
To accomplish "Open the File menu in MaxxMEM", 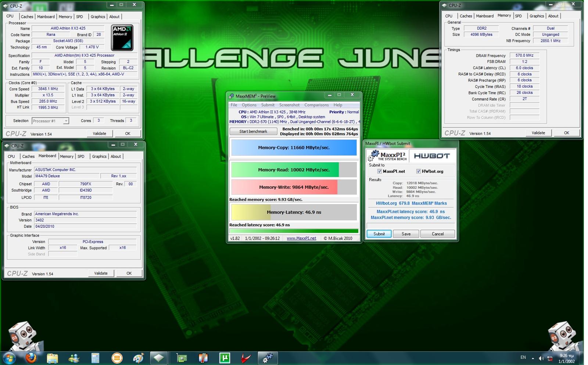I will pos(234,105).
